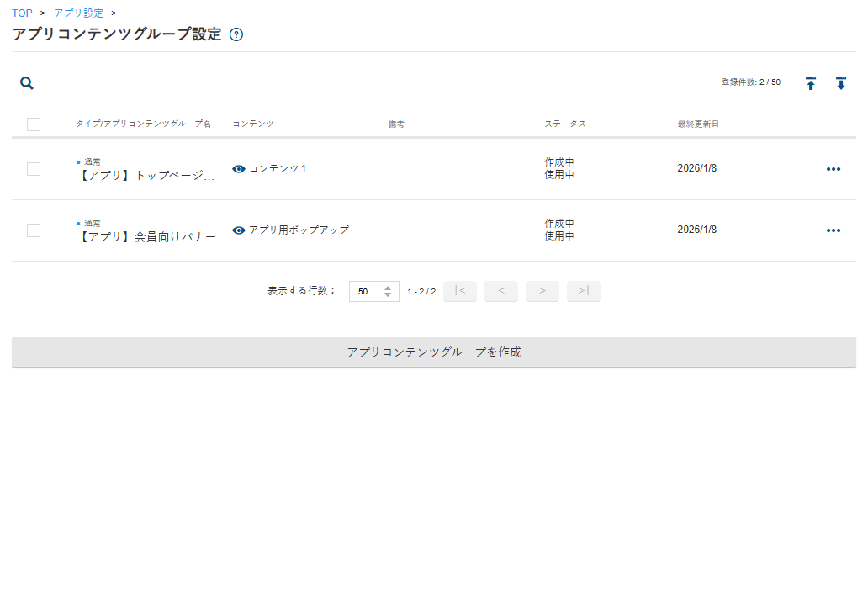Open TOP breadcrumb link
Screen dimensions: 868x603
pos(22,13)
